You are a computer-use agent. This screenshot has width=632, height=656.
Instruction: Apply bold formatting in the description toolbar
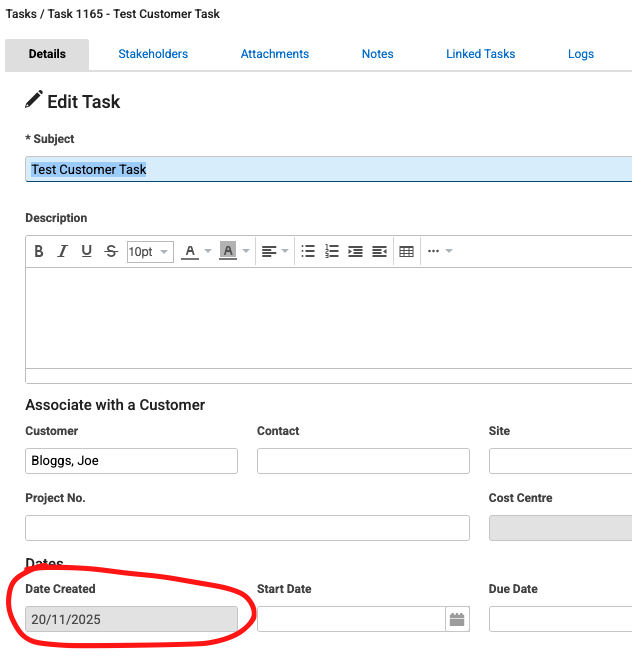[39, 251]
